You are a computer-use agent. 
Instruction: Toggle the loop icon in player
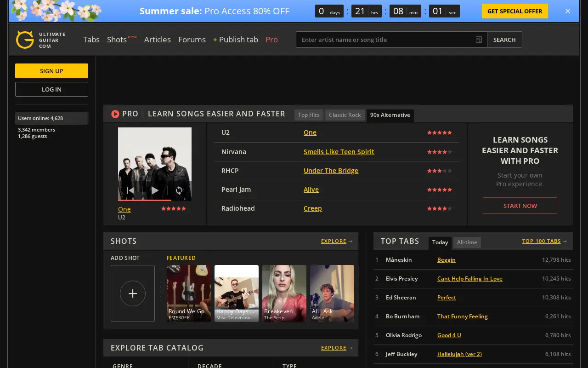point(179,190)
